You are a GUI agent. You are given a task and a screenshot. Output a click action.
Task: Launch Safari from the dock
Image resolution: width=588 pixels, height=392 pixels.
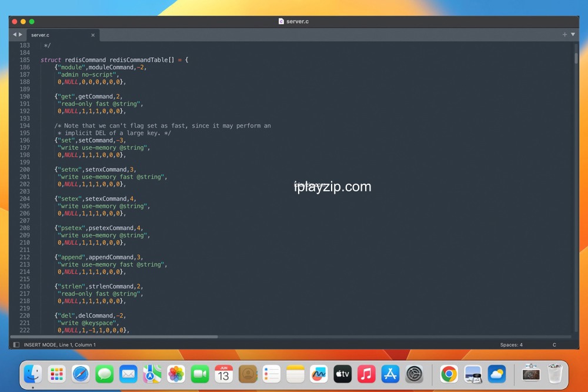81,374
